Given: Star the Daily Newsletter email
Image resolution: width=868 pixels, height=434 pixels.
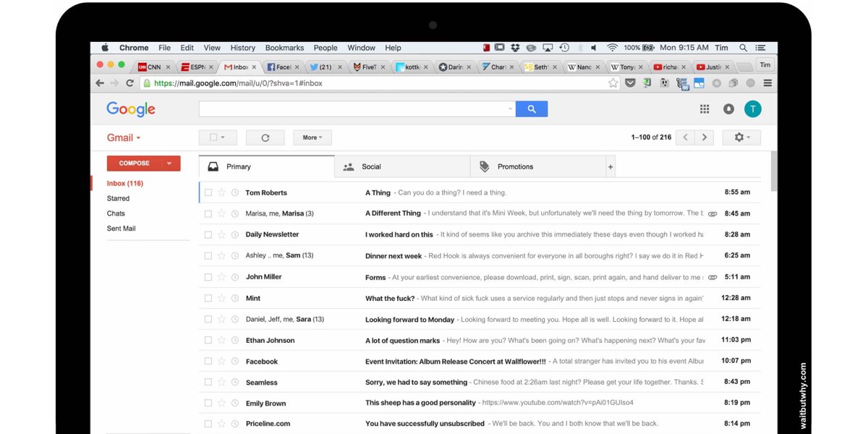Looking at the screenshot, I should coord(221,234).
